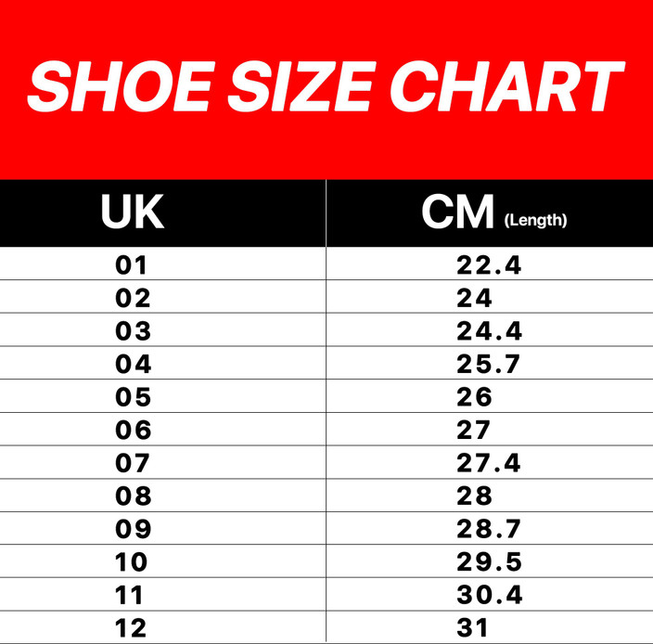Select the 28.7 cm value

point(489,529)
